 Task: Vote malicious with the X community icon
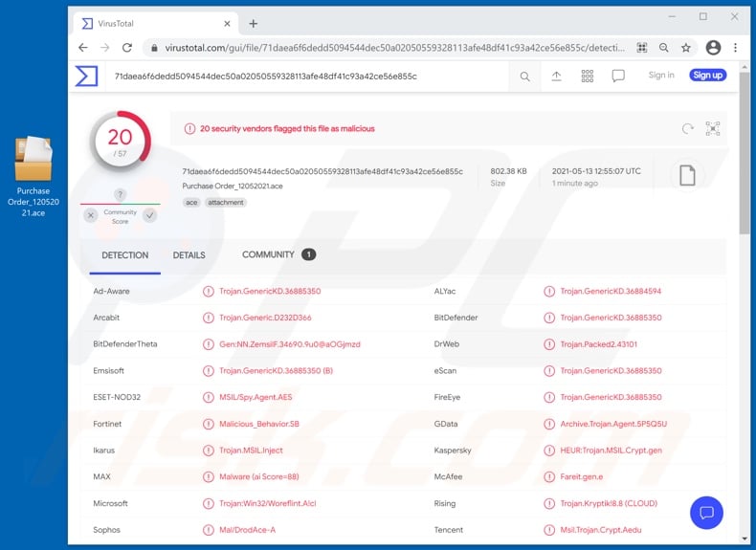click(91, 215)
